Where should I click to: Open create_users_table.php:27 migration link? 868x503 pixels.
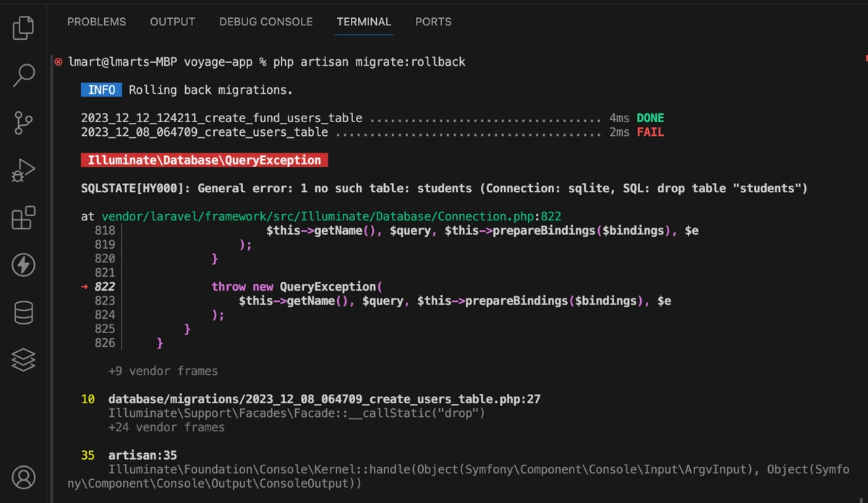click(324, 399)
